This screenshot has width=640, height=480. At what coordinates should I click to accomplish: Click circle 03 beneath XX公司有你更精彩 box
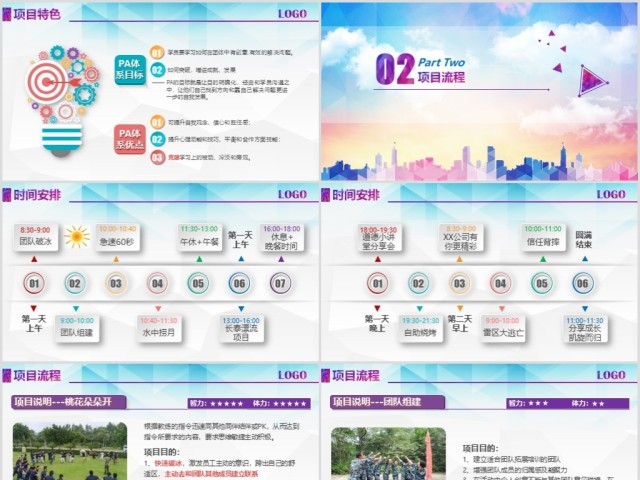coord(460,283)
